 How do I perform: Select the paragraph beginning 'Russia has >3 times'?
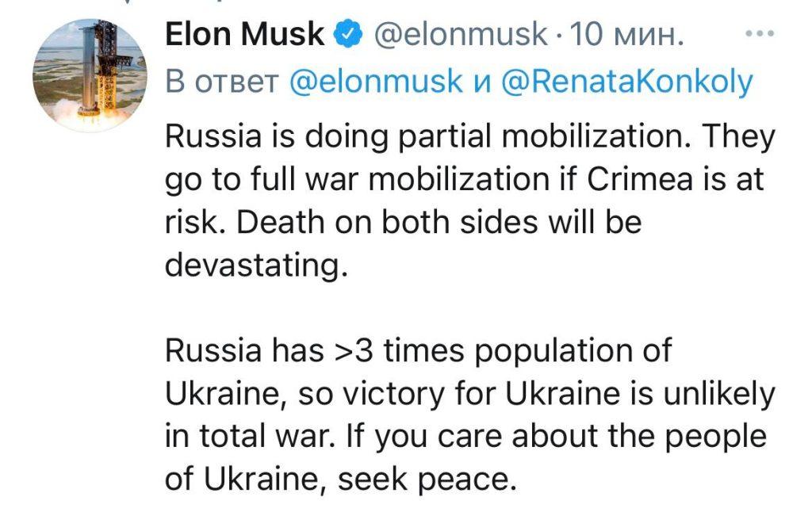[x=469, y=414]
